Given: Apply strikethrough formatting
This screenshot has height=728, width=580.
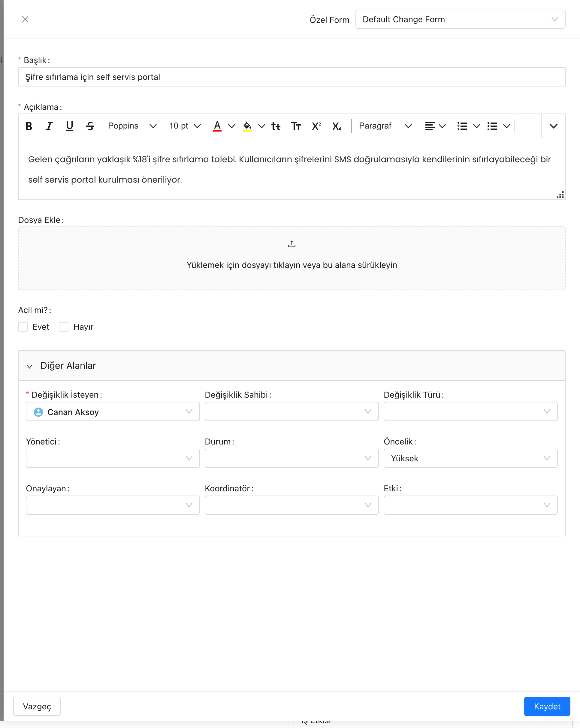Looking at the screenshot, I should [90, 126].
